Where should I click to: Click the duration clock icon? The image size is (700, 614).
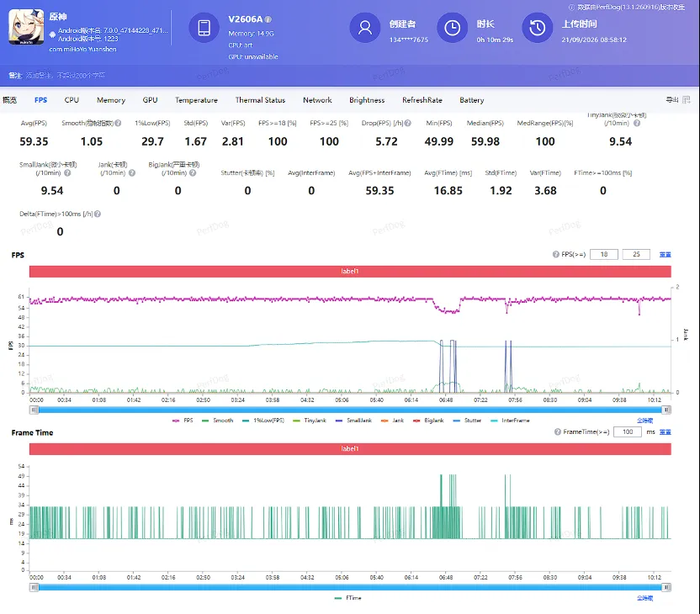pyautogui.click(x=453, y=28)
